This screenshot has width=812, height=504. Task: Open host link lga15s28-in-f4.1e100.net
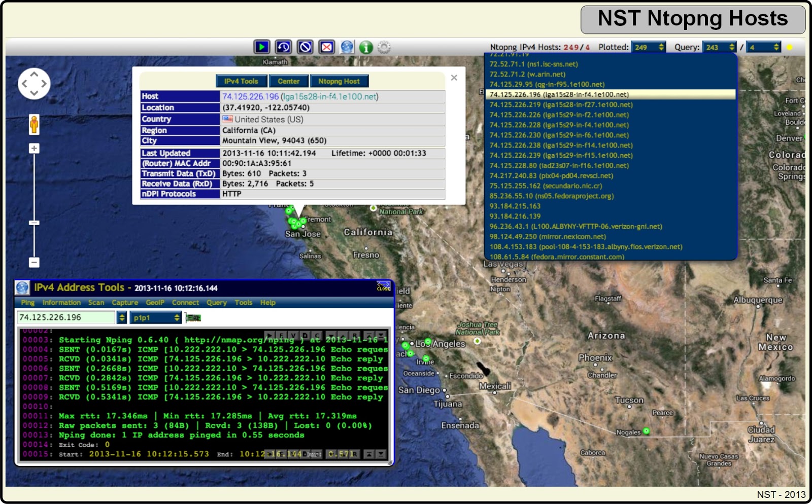pyautogui.click(x=330, y=96)
